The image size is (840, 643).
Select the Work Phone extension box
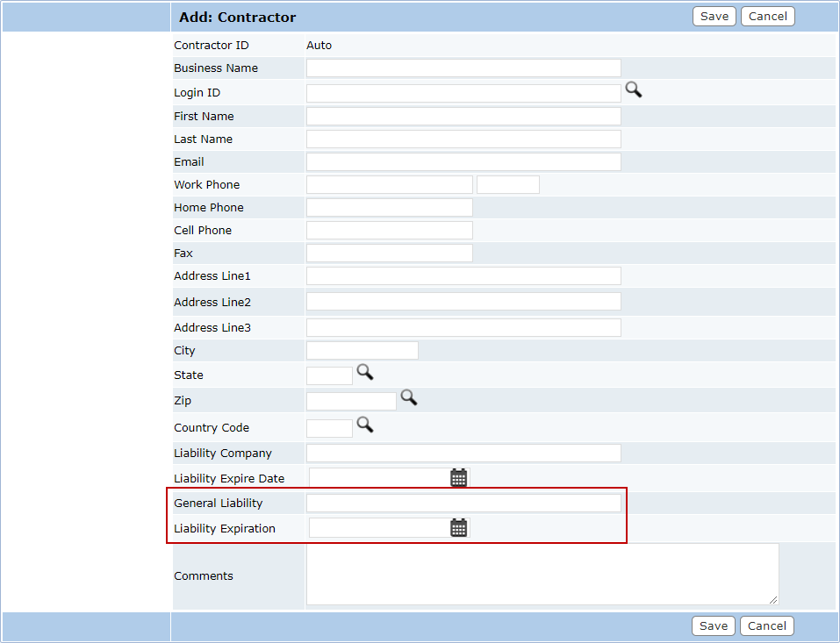pyautogui.click(x=508, y=185)
